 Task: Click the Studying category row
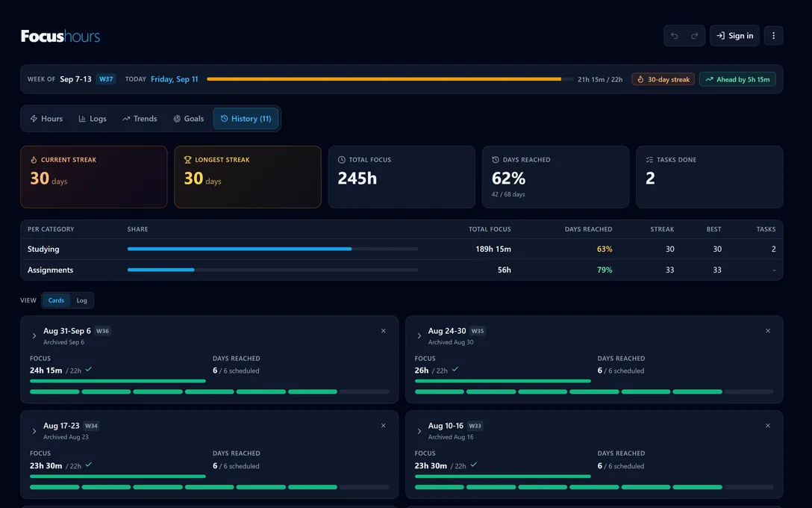point(402,250)
